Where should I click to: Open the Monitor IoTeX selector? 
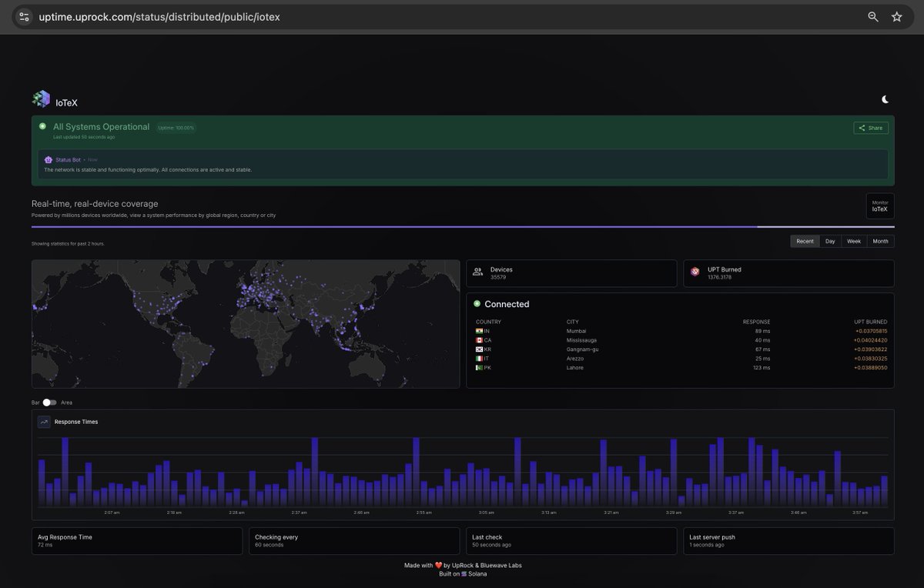point(880,205)
